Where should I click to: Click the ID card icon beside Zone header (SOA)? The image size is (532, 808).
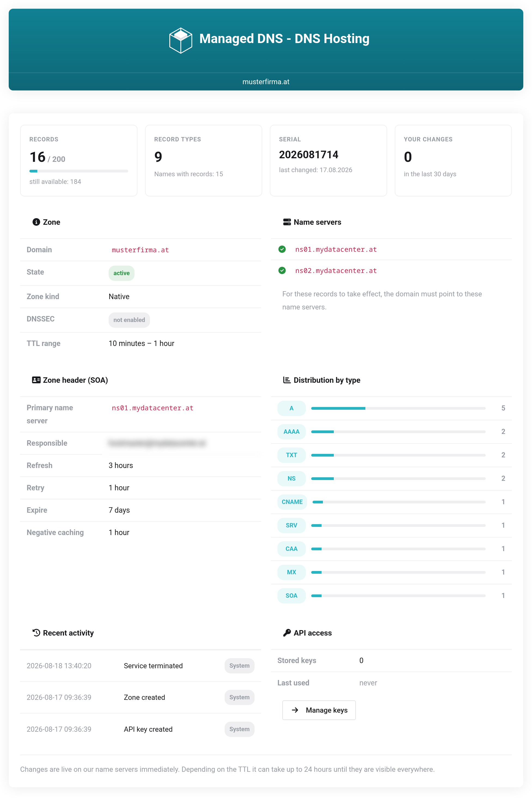pyautogui.click(x=36, y=380)
